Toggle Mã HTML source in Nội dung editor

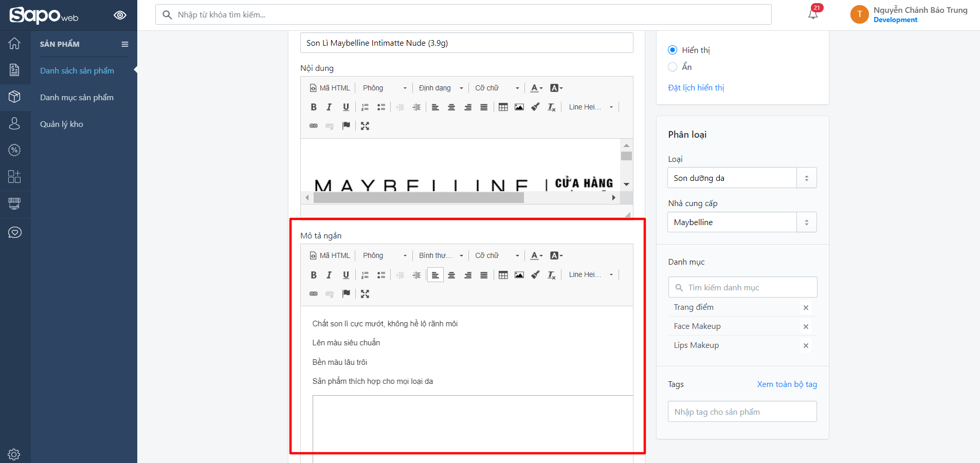330,88
